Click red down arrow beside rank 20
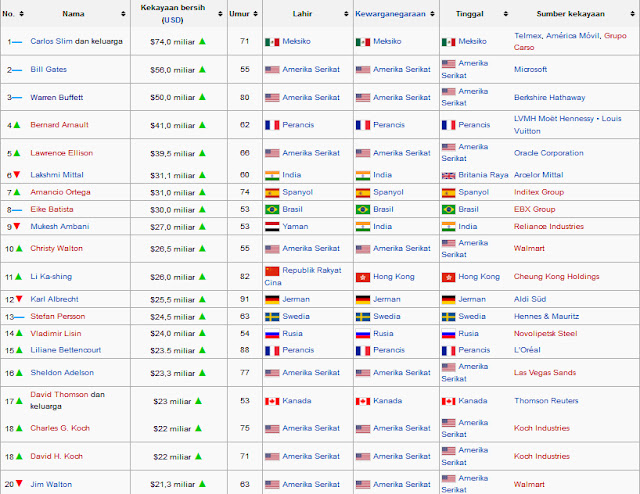 click(x=19, y=484)
